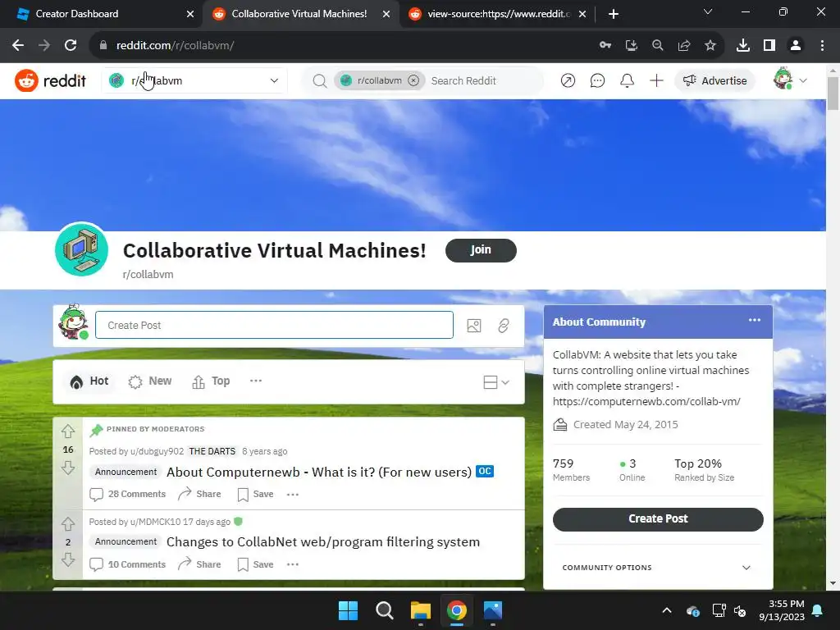Open taskbar search

[384, 610]
